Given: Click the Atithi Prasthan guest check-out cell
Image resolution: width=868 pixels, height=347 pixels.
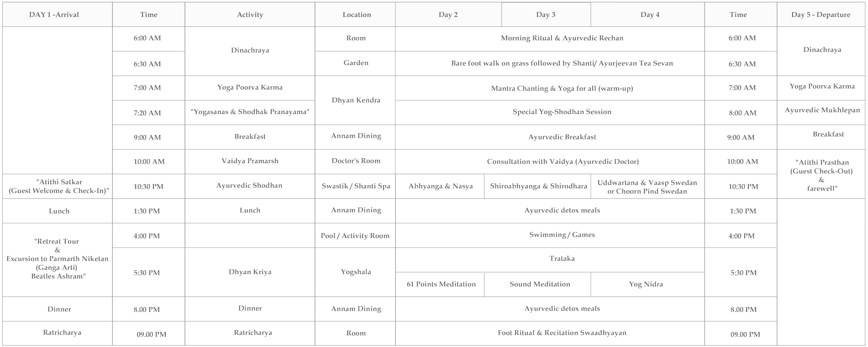Looking at the screenshot, I should (x=821, y=175).
